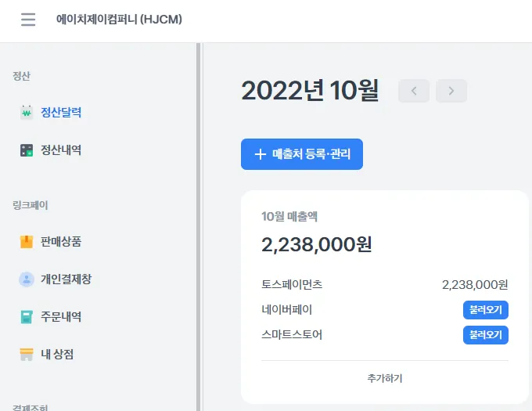
Task: Go to 내 상점 page
Action: click(x=57, y=355)
